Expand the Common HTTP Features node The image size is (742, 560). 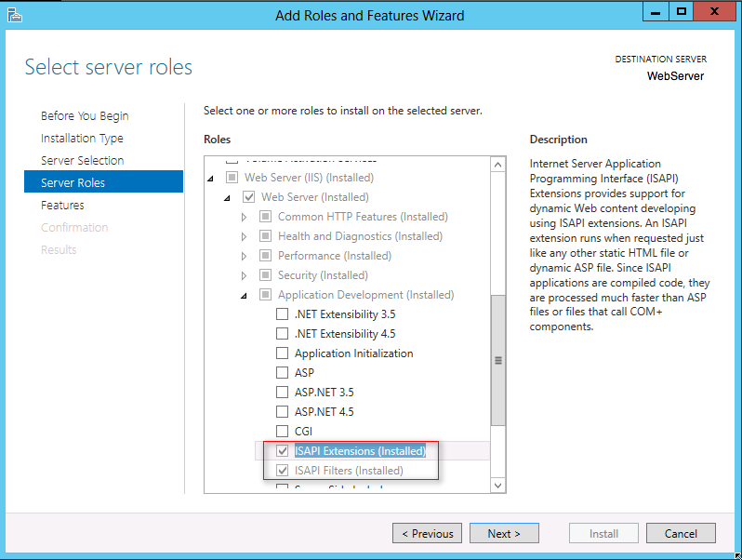click(x=245, y=217)
